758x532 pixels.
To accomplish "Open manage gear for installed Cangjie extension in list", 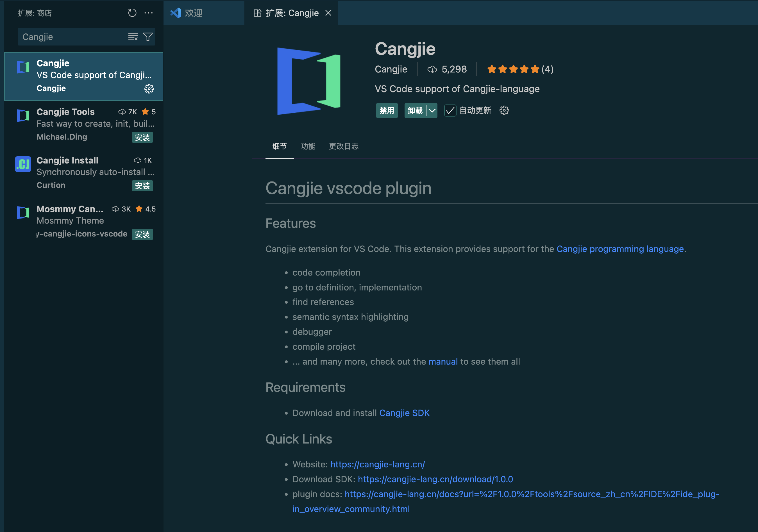I will pos(149,88).
